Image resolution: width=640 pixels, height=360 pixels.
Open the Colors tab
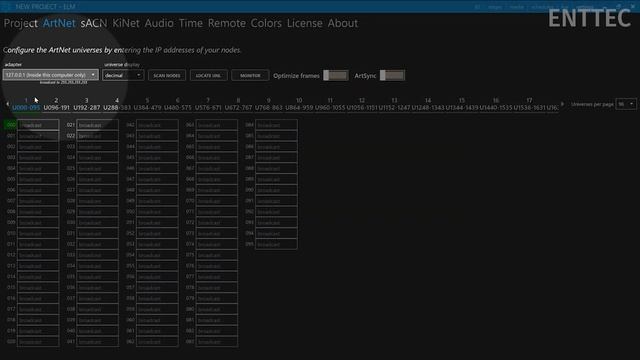point(266,23)
